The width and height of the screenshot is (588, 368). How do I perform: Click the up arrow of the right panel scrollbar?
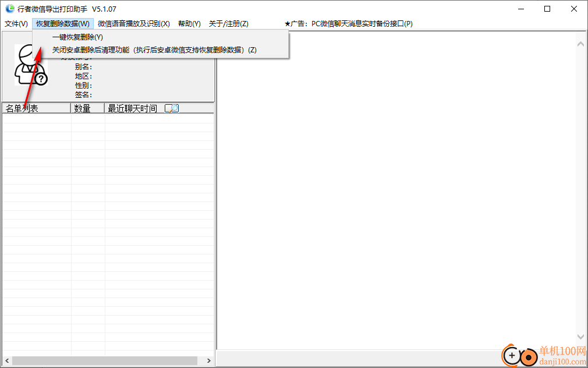pyautogui.click(x=580, y=44)
